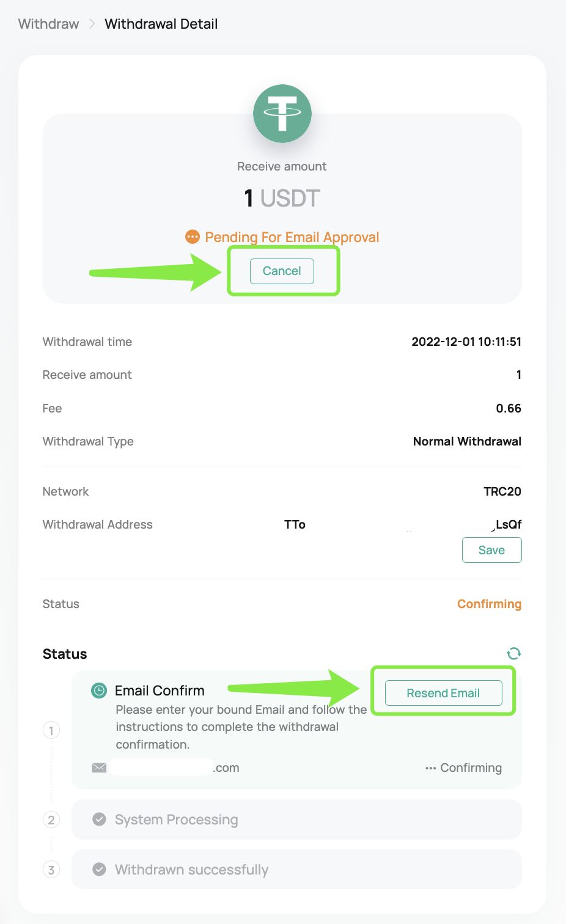This screenshot has width=566, height=924.
Task: Click the Confirming ellipsis icon
Action: click(x=431, y=768)
